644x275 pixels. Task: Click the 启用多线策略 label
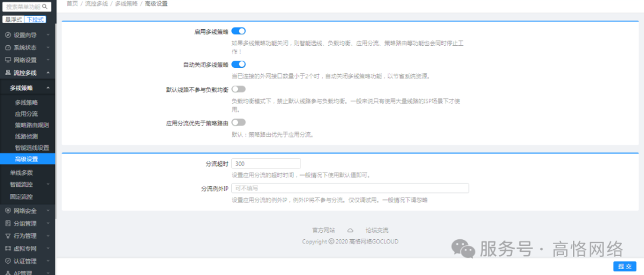pyautogui.click(x=211, y=31)
